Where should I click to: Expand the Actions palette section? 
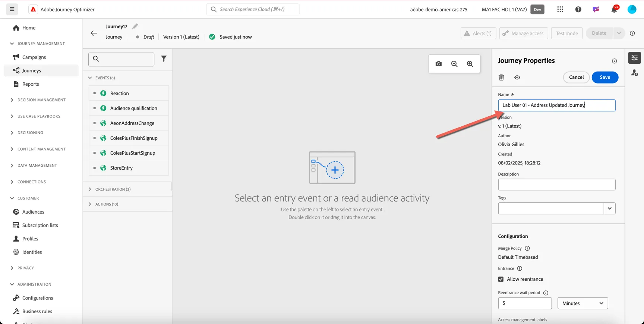(90, 204)
